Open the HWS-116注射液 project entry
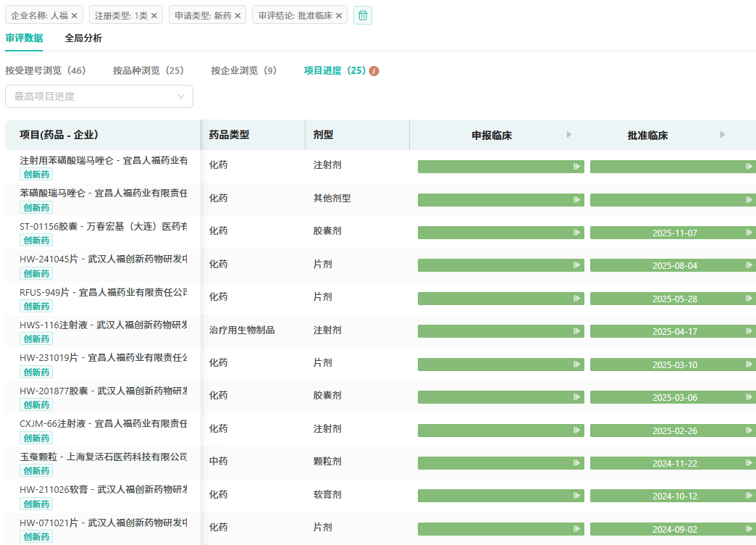756x545 pixels. click(103, 325)
